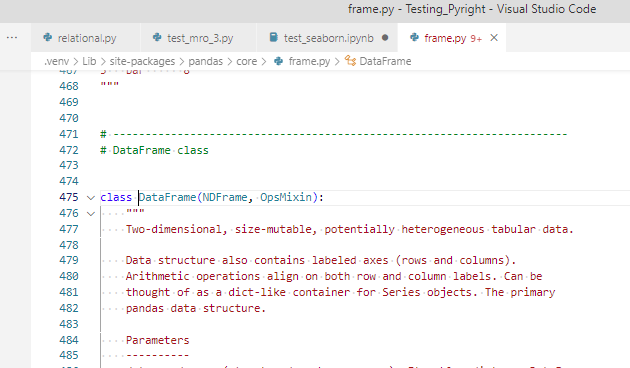Click line number 472 in gutter
Image resolution: width=630 pixels, height=368 pixels.
[x=69, y=150]
